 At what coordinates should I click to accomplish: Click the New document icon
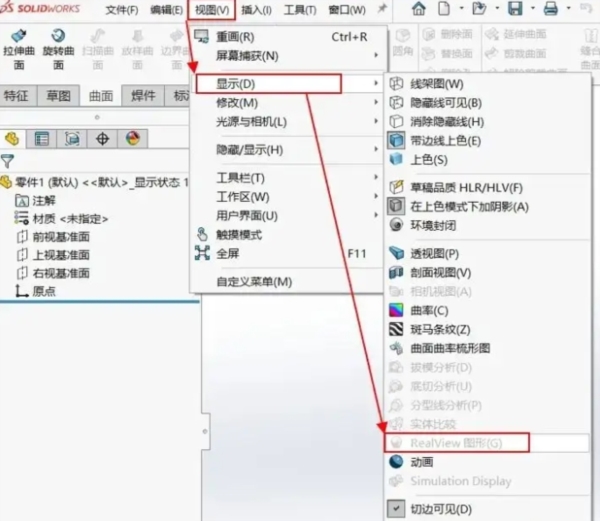[444, 8]
